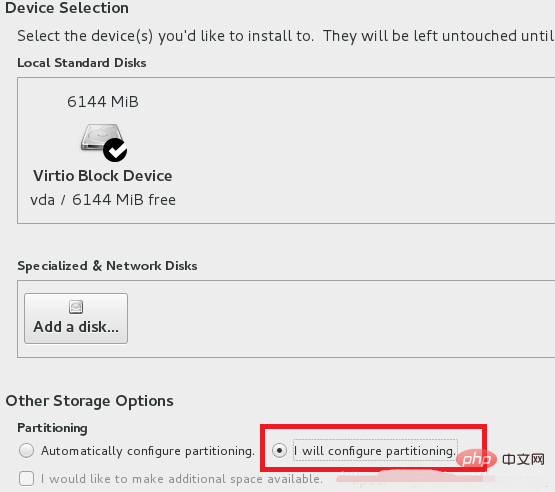Click the 'I will configure partitioning.' label text
This screenshot has width=555, height=492.
375,451
